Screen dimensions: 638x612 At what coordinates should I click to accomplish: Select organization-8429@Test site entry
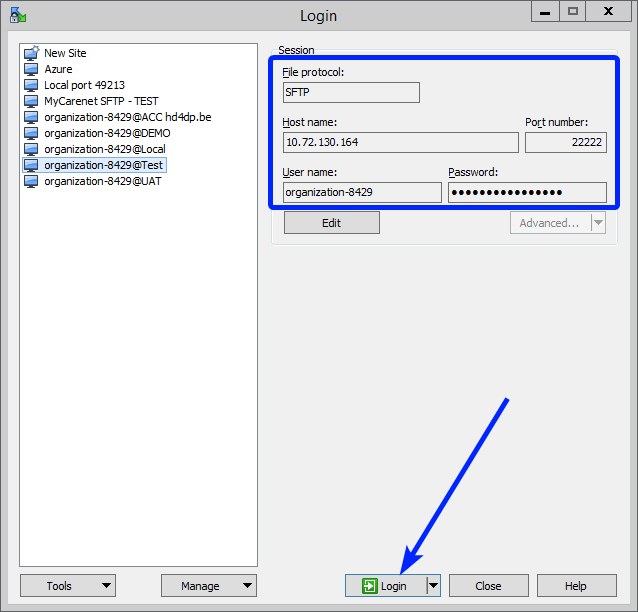104,165
